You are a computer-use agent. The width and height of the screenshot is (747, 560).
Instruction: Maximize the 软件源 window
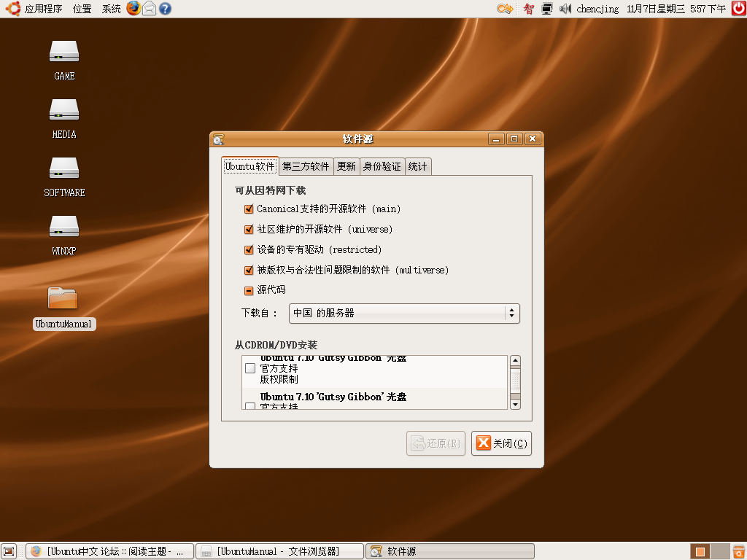click(514, 139)
